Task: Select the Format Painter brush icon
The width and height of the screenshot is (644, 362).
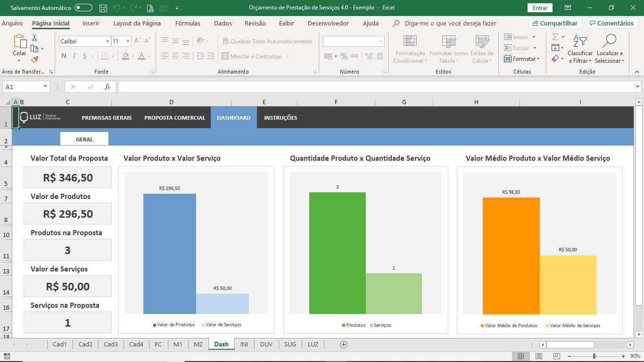Action: 34,59
